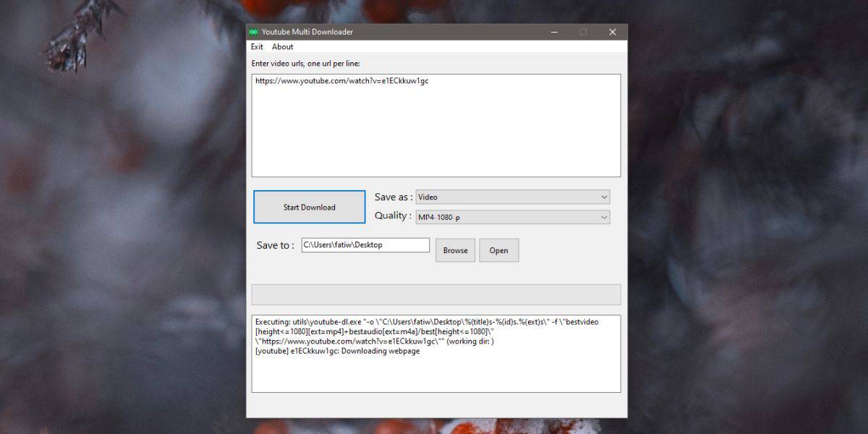Click the execution log output area
Image resolution: width=868 pixels, height=434 pixels.
coord(436,354)
